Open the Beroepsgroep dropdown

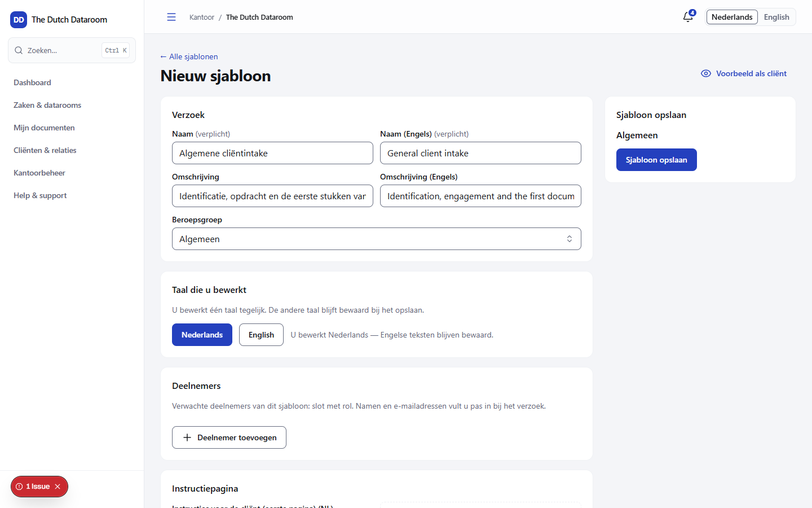coord(377,239)
